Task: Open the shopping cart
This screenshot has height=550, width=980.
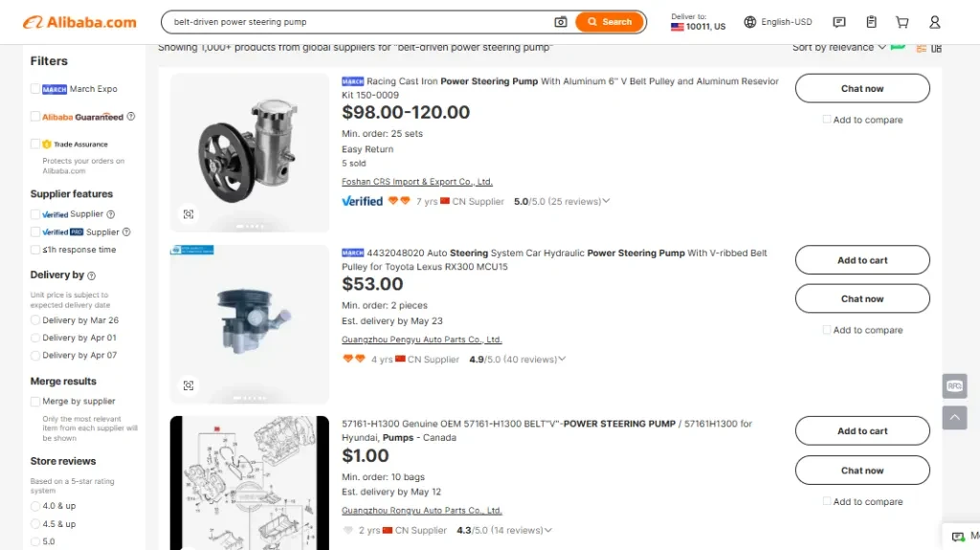Action: click(x=902, y=22)
